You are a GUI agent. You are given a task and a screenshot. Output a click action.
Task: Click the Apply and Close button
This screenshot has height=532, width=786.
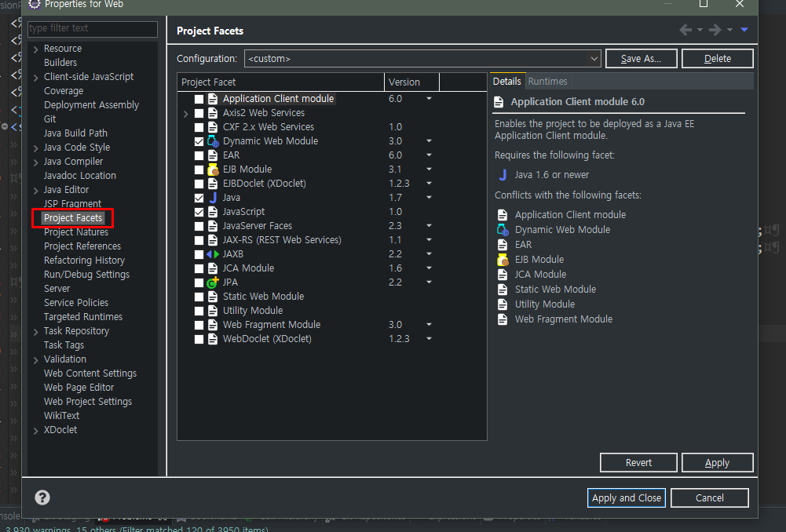pyautogui.click(x=626, y=497)
